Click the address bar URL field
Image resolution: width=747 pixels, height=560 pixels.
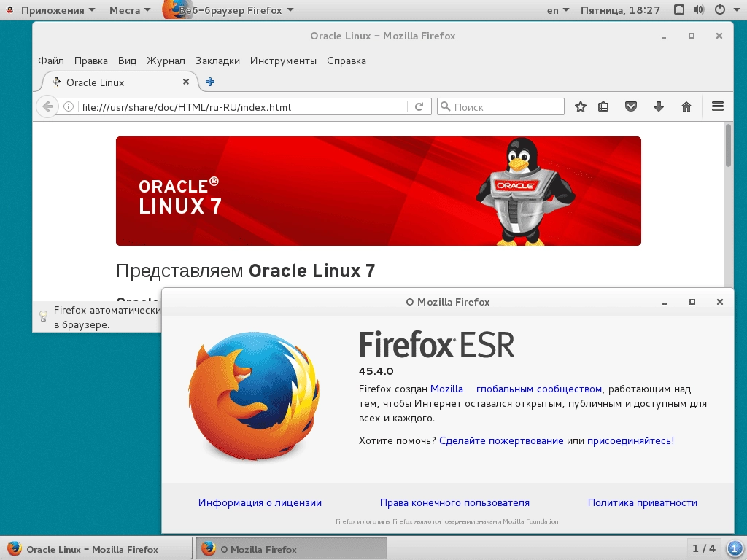pyautogui.click(x=243, y=106)
